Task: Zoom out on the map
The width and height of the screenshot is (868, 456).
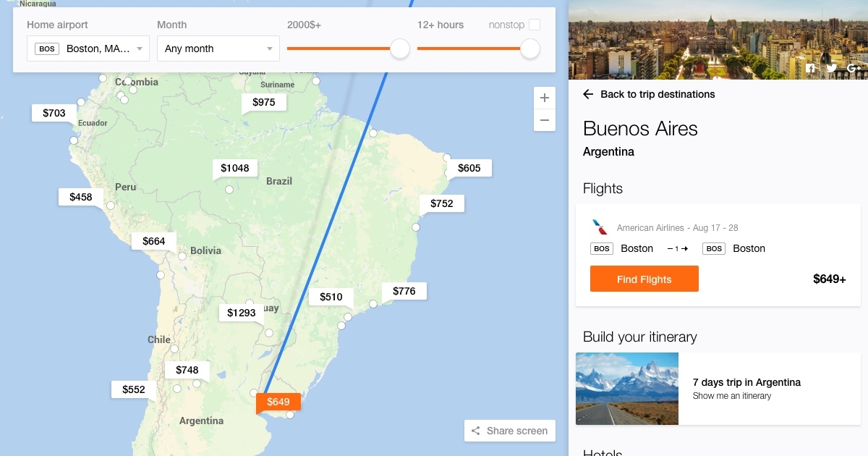Action: (x=545, y=120)
